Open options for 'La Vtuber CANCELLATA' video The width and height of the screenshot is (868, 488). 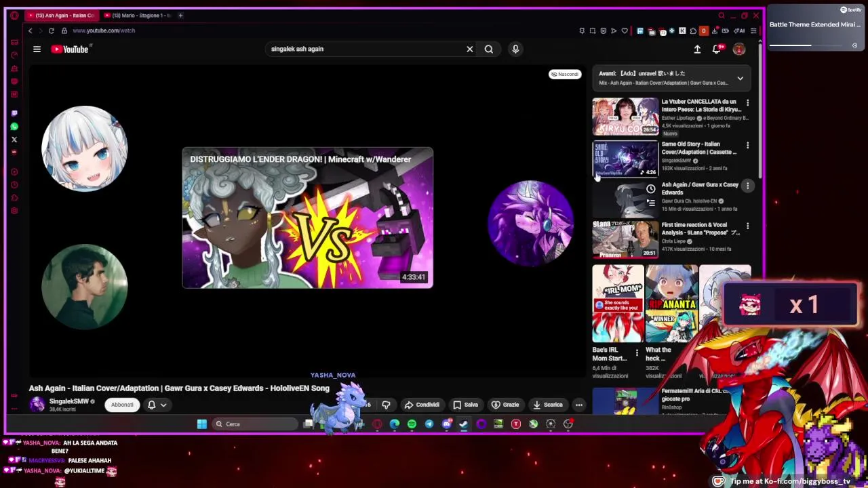coord(747,102)
